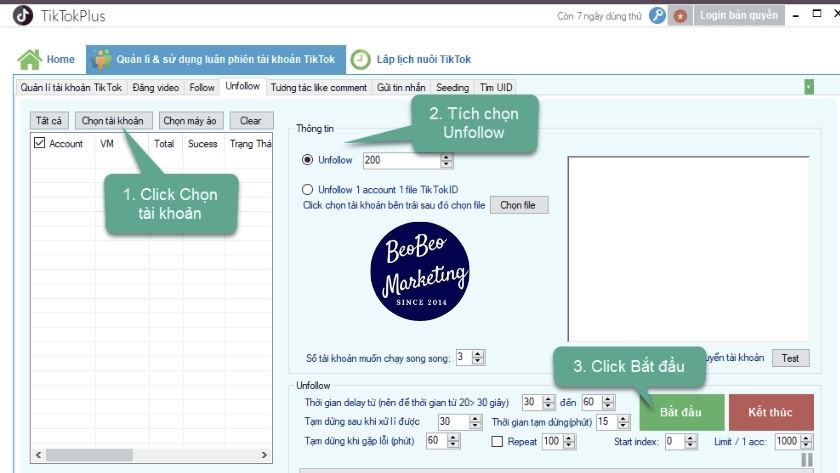Select the Unfollow radio button
The height and width of the screenshot is (473, 840).
[x=308, y=160]
